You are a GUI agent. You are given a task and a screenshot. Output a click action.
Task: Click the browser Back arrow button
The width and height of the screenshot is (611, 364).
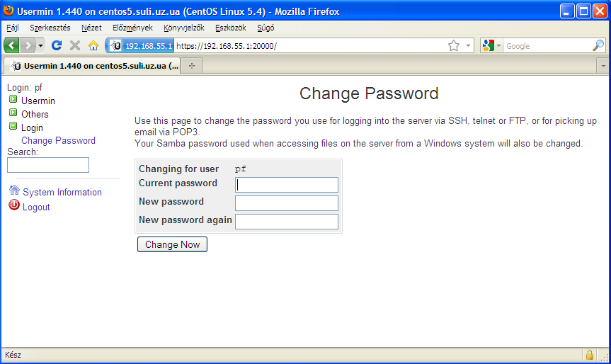point(11,45)
